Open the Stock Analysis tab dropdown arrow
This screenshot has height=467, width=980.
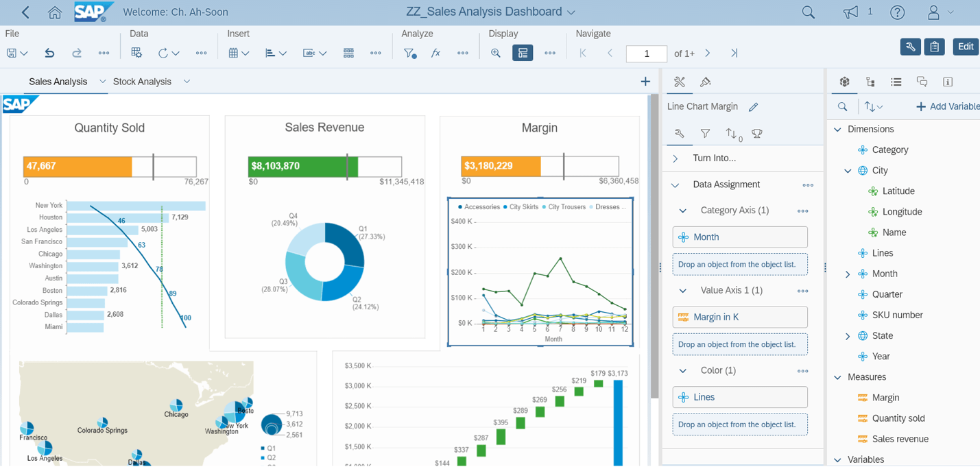(x=187, y=81)
